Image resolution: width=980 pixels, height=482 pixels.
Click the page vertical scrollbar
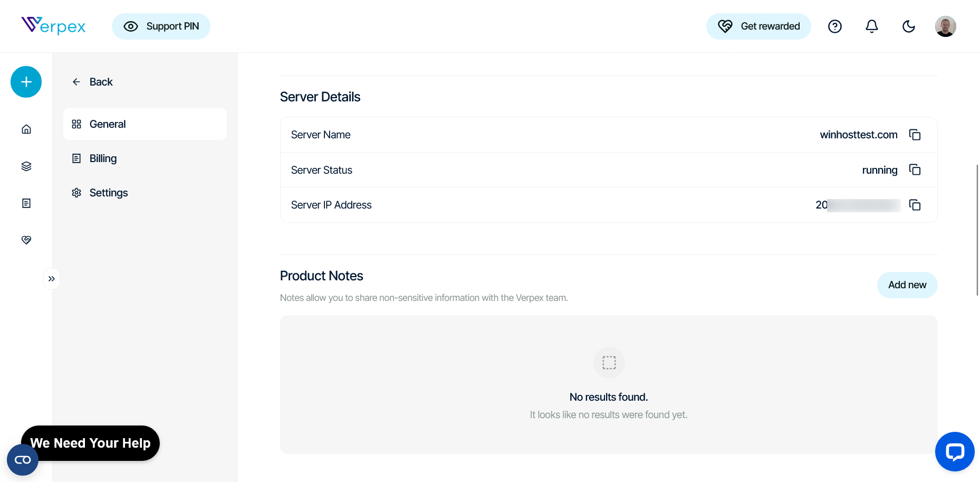(x=977, y=230)
